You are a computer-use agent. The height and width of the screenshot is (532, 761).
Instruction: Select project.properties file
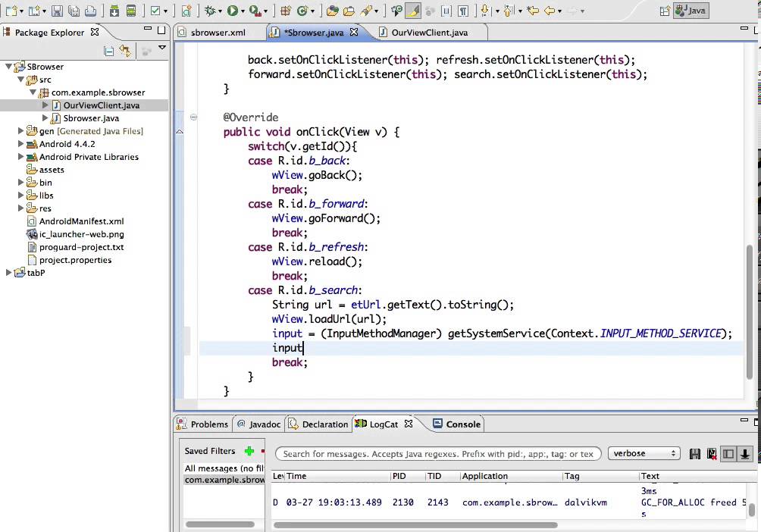(75, 260)
